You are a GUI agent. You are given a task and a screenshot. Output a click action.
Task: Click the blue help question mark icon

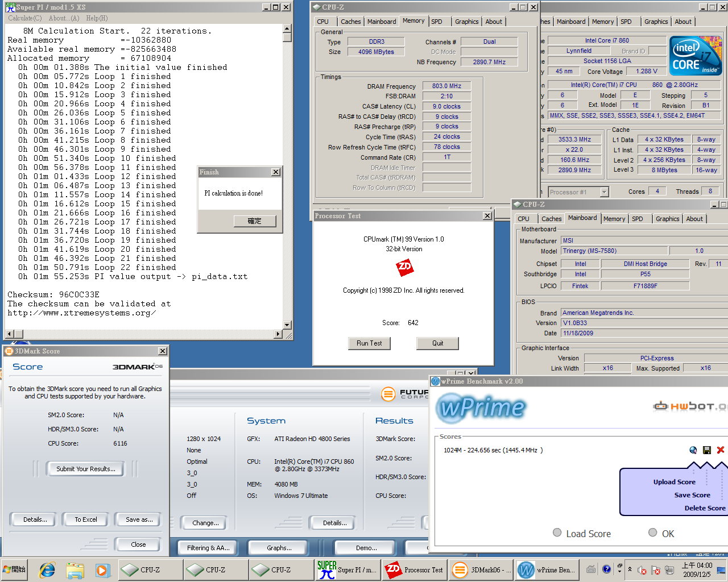coord(606,568)
